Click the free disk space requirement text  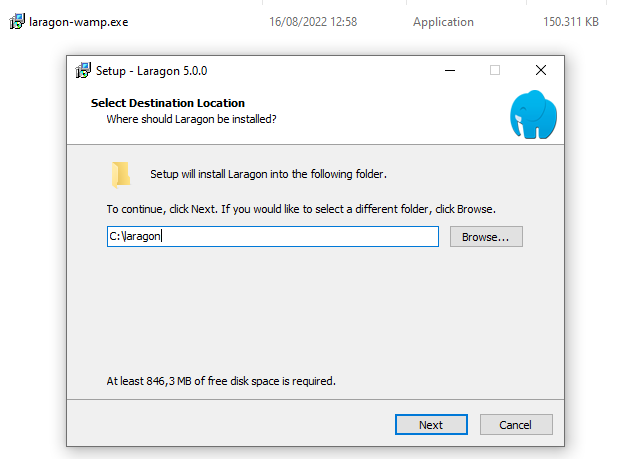[x=221, y=381]
